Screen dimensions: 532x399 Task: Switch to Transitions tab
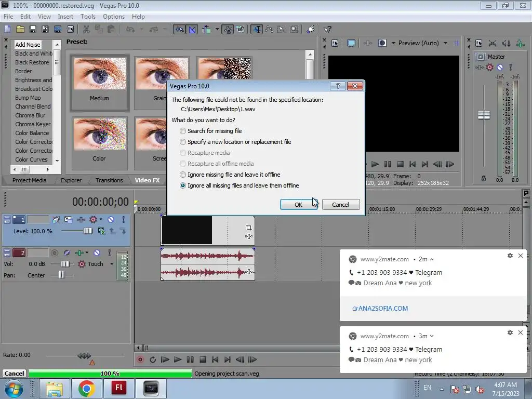click(109, 180)
